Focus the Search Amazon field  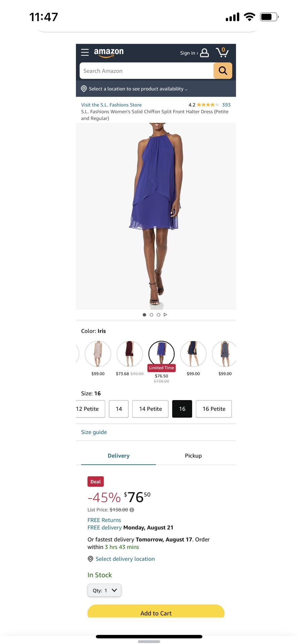click(147, 71)
